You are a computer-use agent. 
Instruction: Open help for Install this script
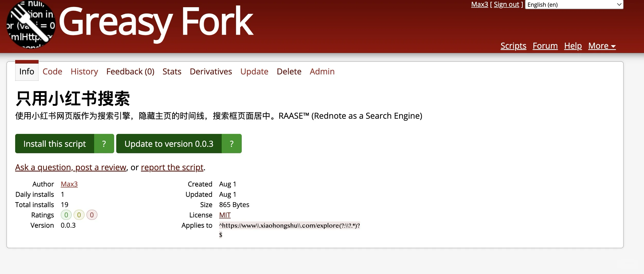coord(104,143)
